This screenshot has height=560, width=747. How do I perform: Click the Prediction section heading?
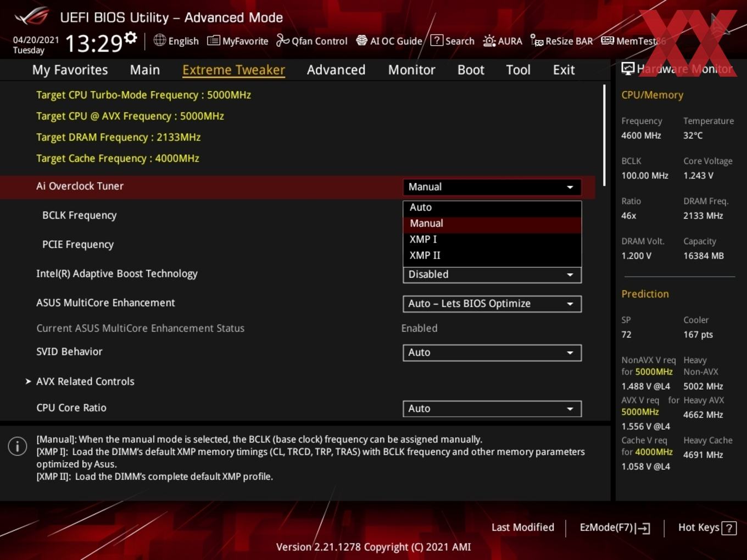645,294
